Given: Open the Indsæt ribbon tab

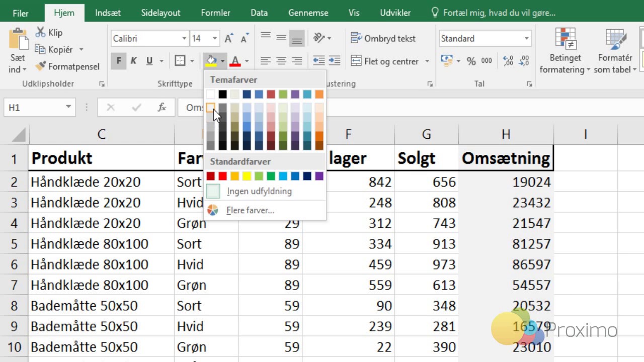Looking at the screenshot, I should (108, 13).
